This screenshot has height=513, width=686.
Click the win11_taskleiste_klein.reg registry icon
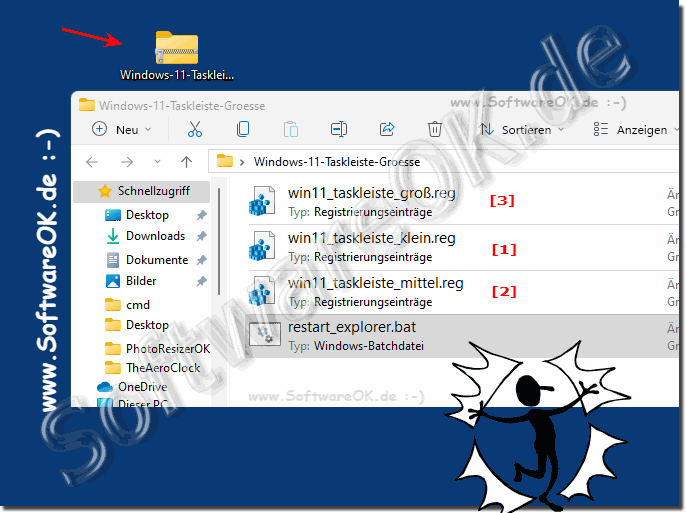point(262,246)
